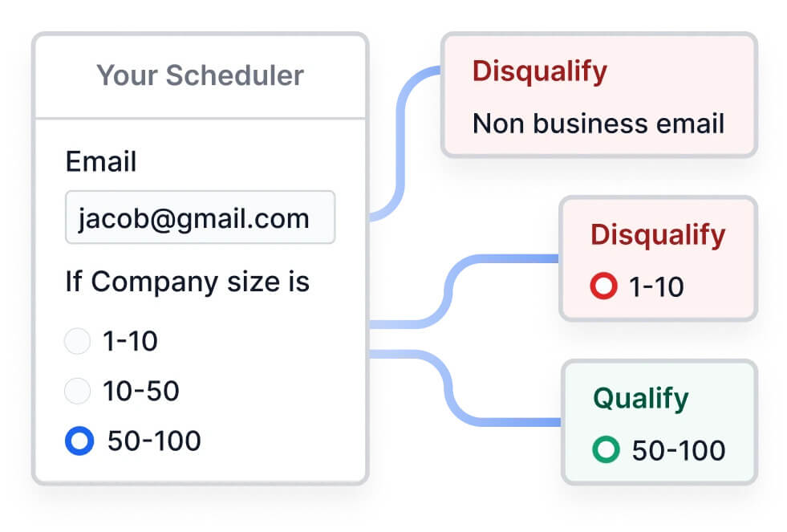Click the 10-50 option label text

tap(140, 392)
